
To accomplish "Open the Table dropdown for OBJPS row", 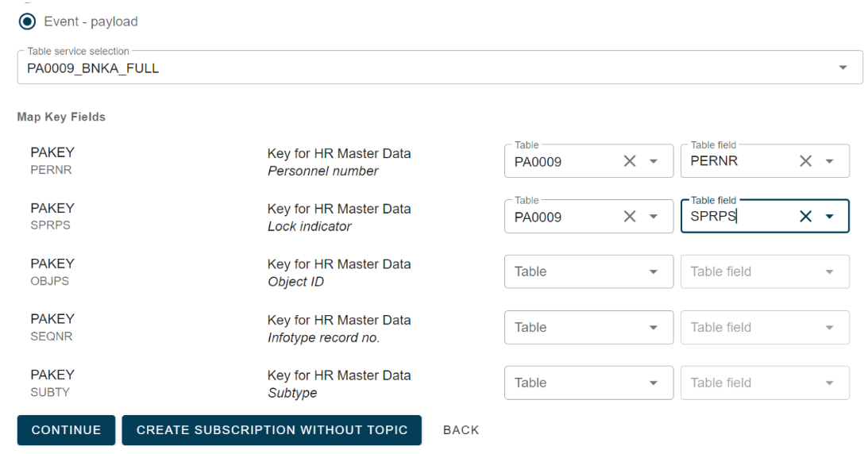I will 588,271.
